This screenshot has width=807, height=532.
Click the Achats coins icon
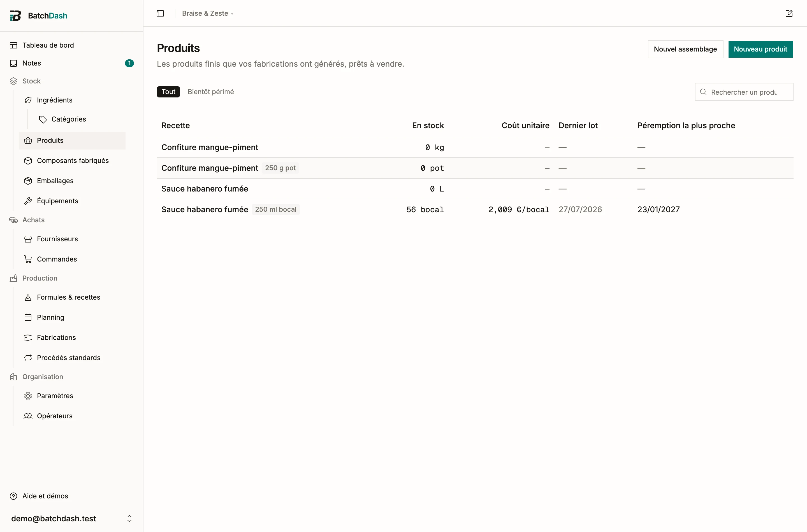pos(13,220)
